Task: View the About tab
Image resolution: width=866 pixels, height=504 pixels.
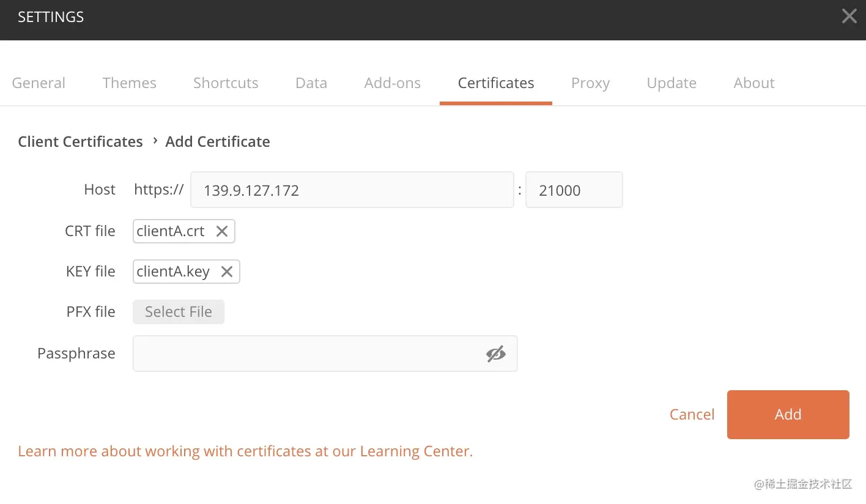Action: coord(754,83)
